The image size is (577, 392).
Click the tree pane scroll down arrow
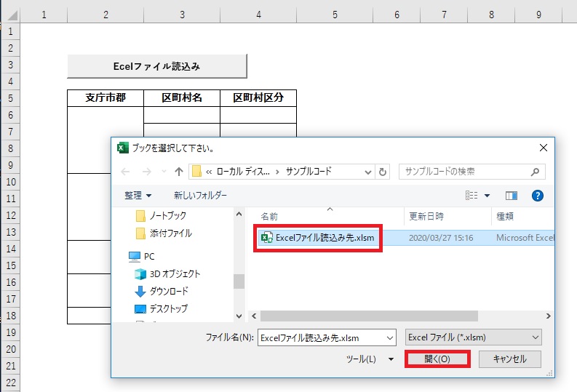coord(239,316)
